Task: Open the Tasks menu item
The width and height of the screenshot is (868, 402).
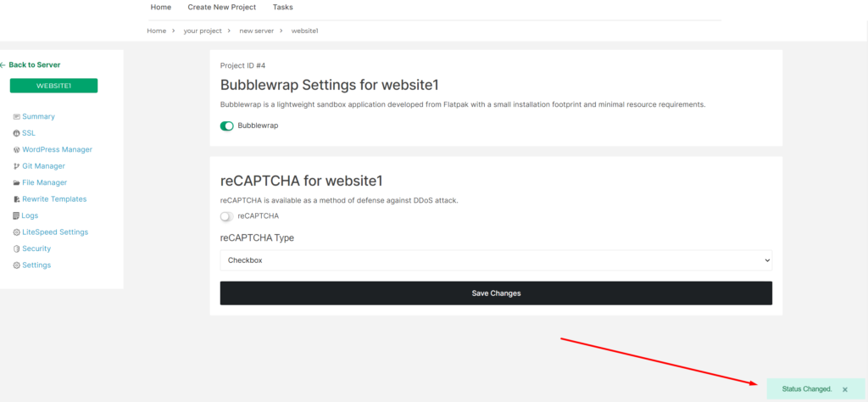Action: (x=283, y=7)
